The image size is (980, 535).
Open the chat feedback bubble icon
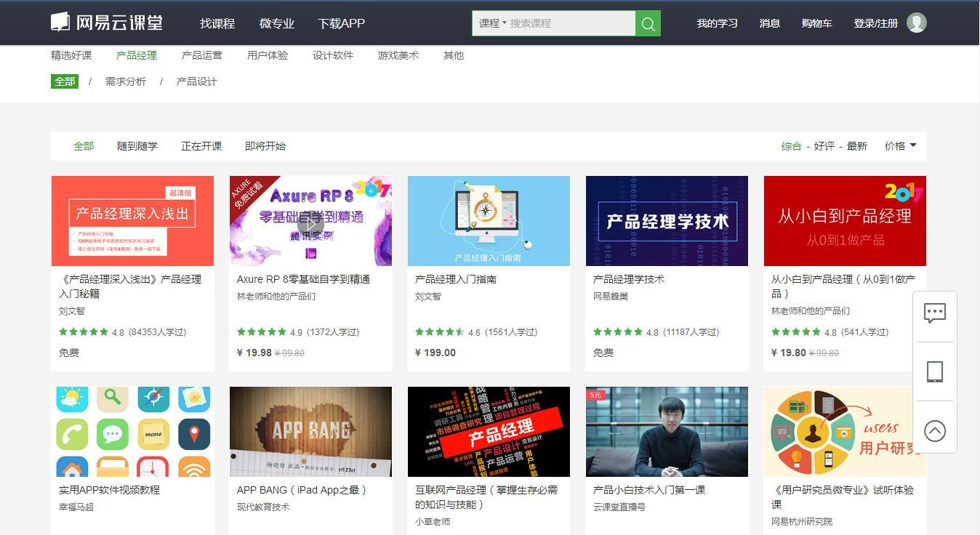pyautogui.click(x=935, y=313)
